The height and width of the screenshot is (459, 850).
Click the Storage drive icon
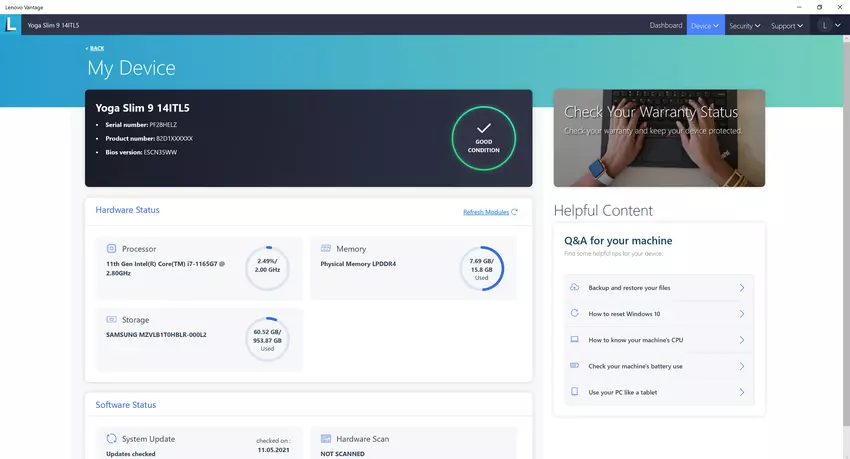[111, 320]
